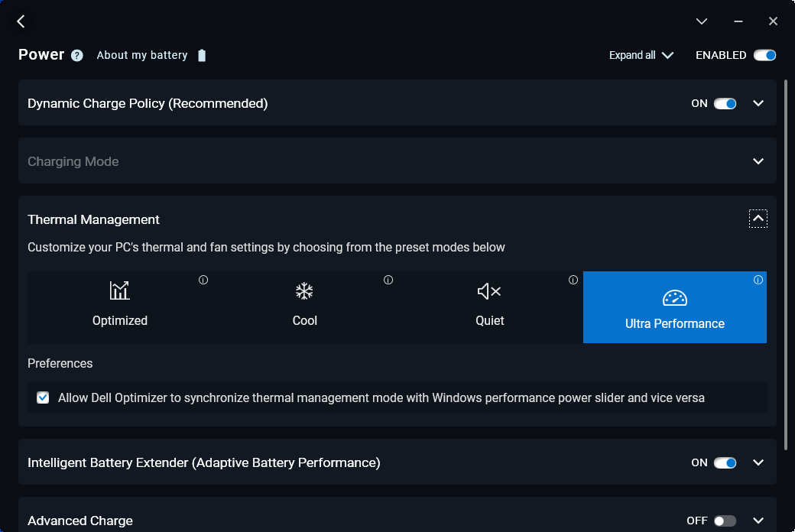
Task: Uncheck the synchronize thermal management checkbox
Action: 43,397
